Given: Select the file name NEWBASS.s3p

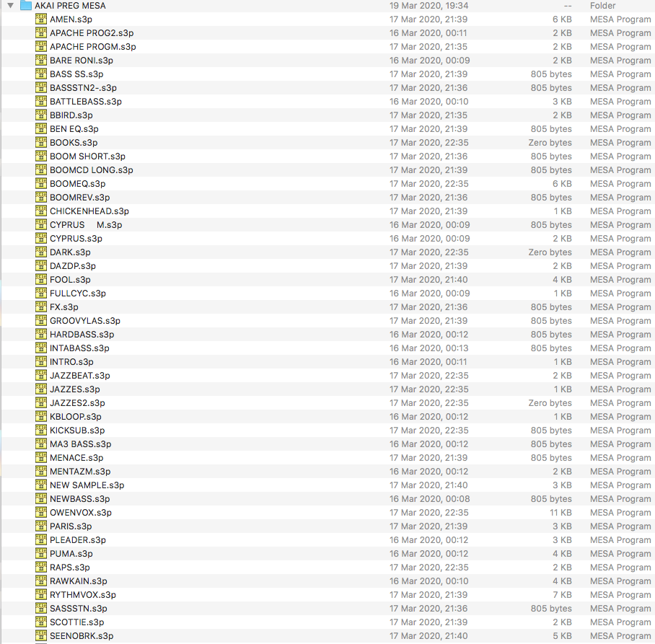Looking at the screenshot, I should [80, 499].
